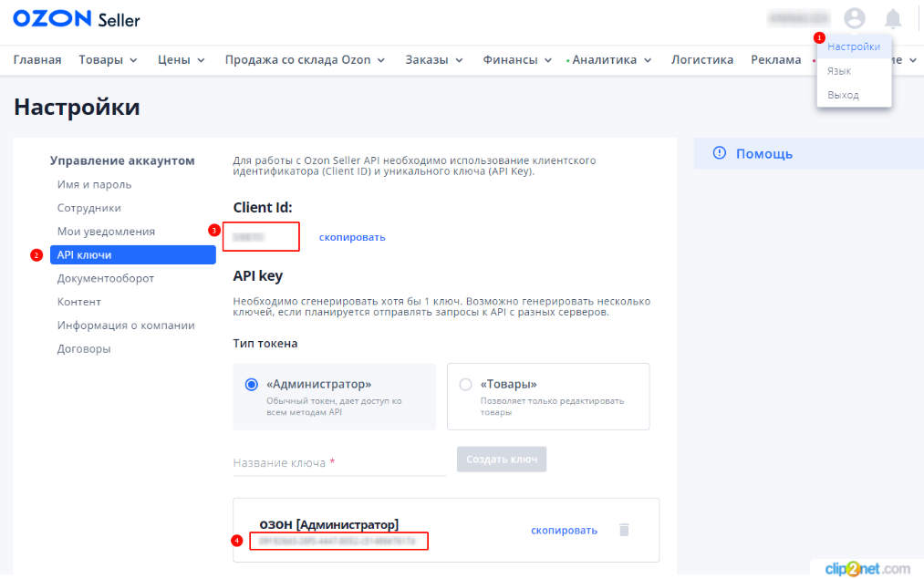Go to the Главная page
This screenshot has height=579, width=924.
point(37,59)
